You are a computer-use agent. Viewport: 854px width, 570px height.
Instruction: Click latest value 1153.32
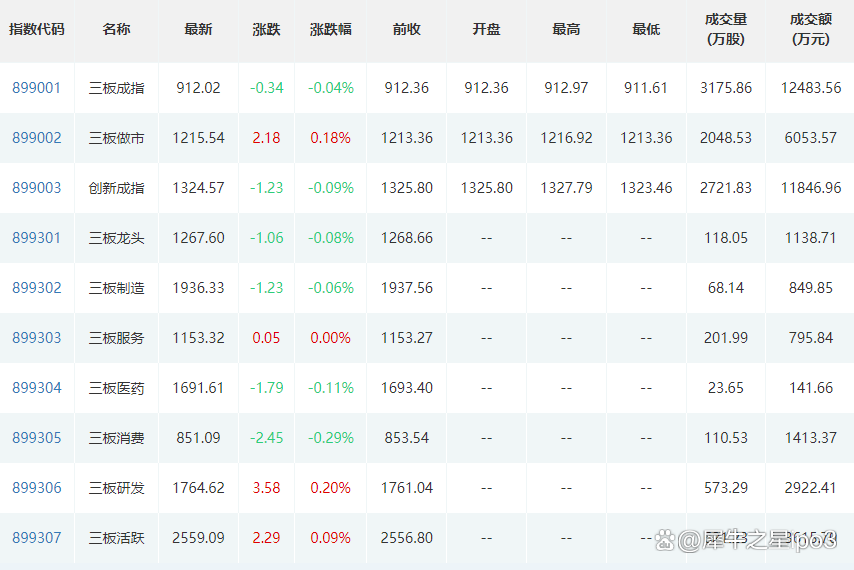[198, 338]
